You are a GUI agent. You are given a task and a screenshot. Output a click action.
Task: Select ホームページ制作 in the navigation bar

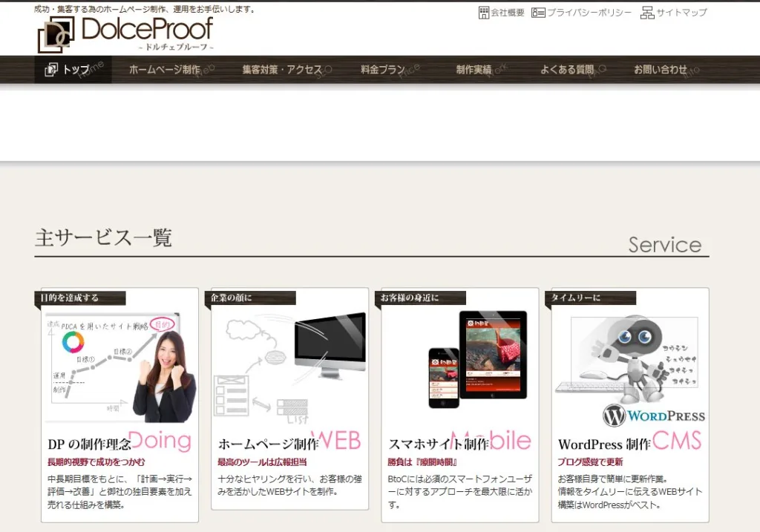pos(165,70)
